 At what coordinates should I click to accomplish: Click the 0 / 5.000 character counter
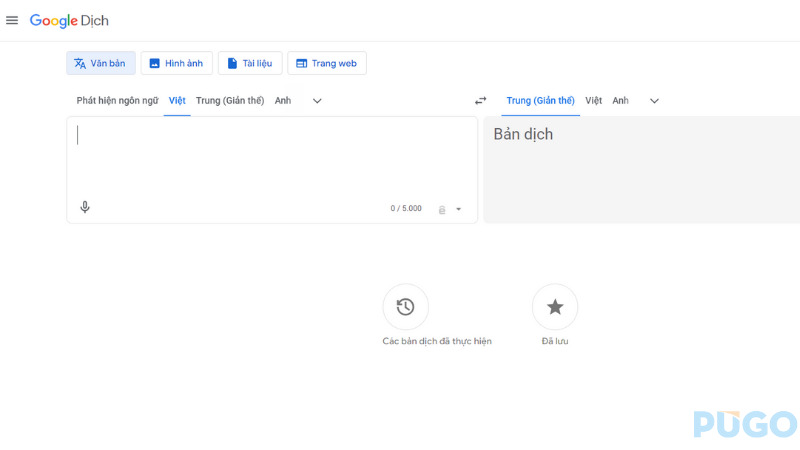406,208
